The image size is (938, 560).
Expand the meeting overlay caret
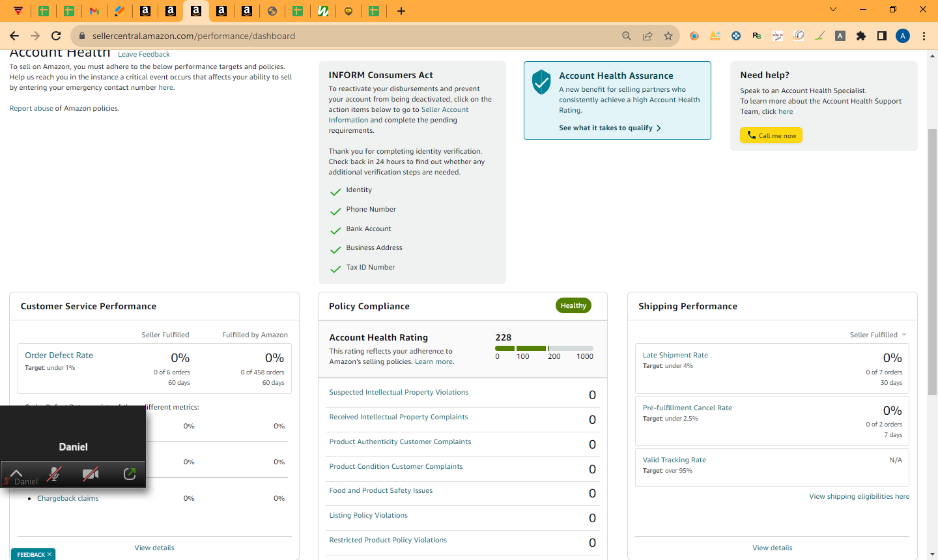click(16, 473)
